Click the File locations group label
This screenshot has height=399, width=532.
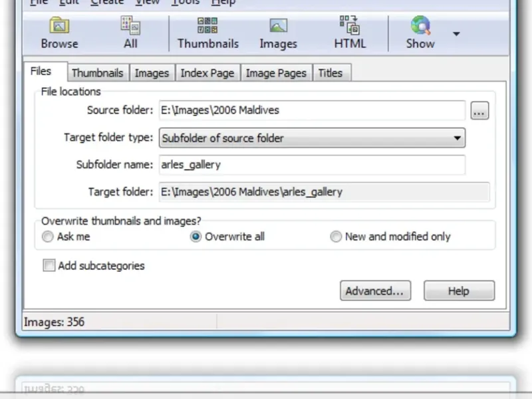click(x=70, y=92)
